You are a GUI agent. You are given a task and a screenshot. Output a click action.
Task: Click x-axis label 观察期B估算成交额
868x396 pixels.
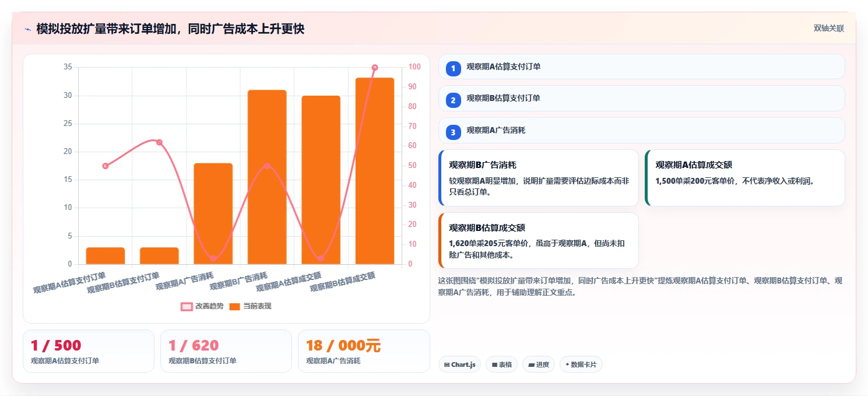coord(343,282)
